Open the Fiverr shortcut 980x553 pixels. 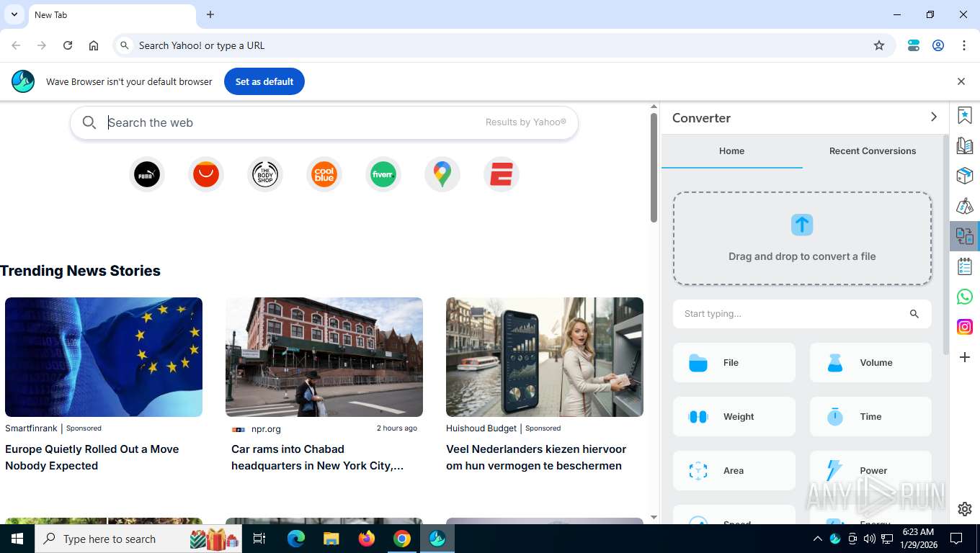click(x=383, y=174)
